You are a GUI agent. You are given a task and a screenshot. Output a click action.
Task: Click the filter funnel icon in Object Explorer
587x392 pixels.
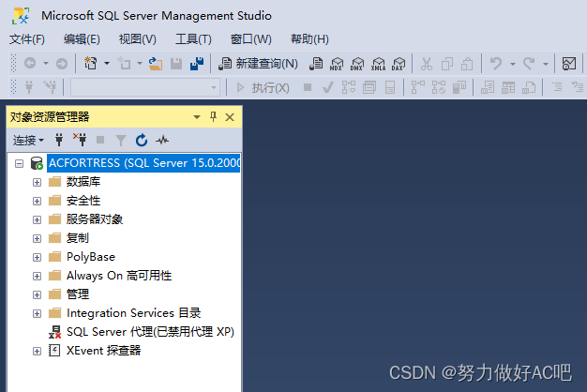point(121,141)
